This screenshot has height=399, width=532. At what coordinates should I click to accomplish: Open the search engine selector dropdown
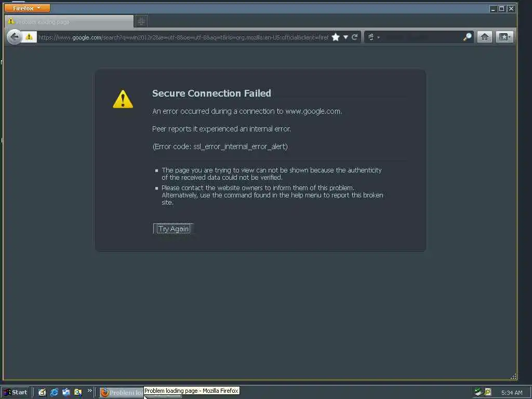[374, 37]
